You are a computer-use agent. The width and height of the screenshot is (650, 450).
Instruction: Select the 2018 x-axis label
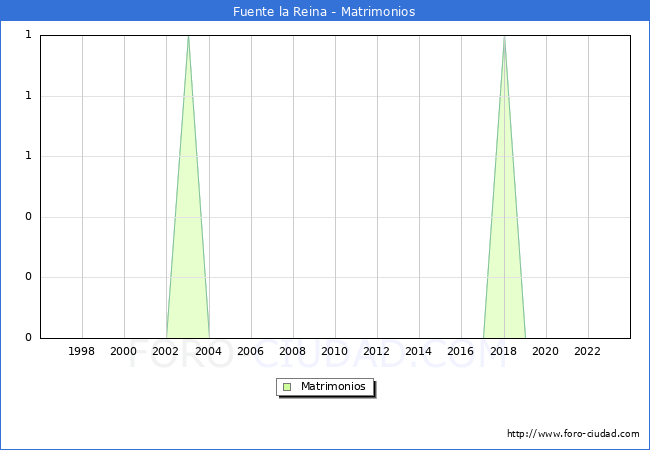(503, 351)
